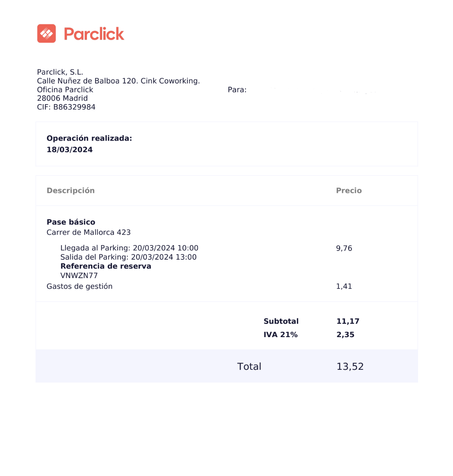The width and height of the screenshot is (453, 476).
Task: Click the Operación realizada heading
Action: [89, 139]
